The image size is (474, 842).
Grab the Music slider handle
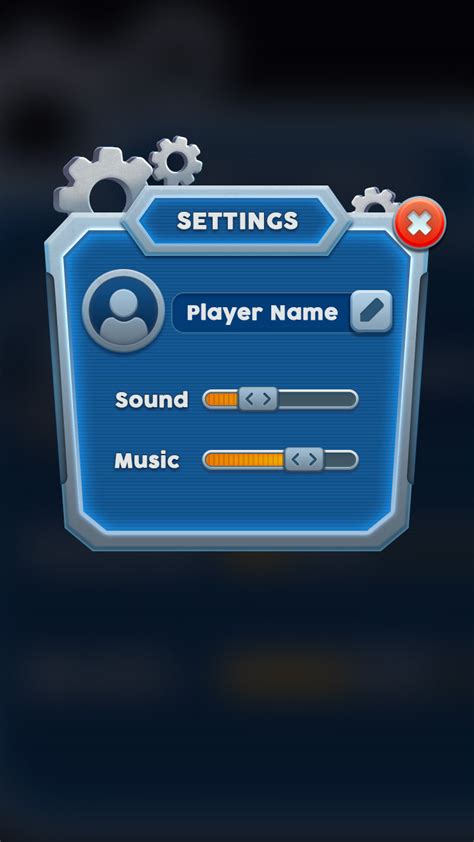[x=304, y=460]
